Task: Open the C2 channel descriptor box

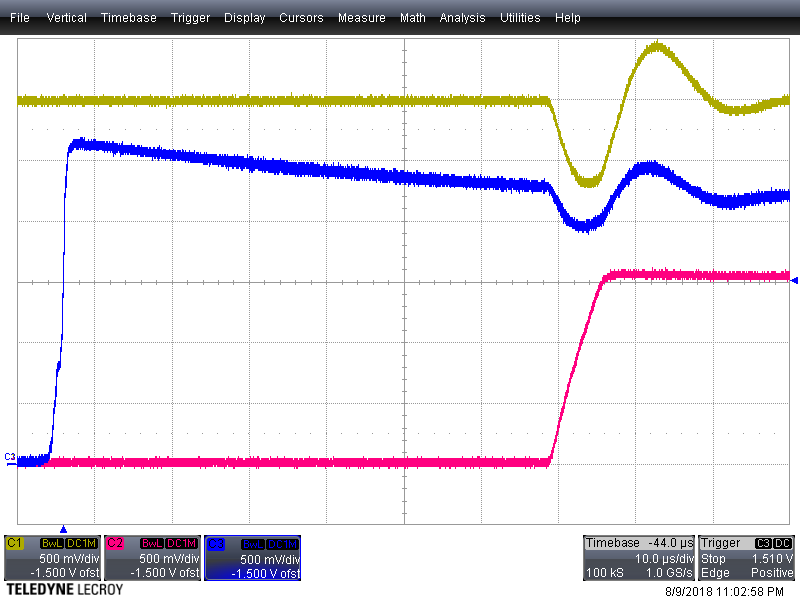Action: point(152,558)
